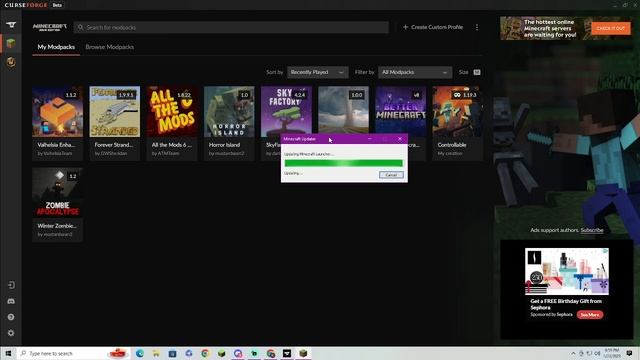Open the help question-mark icon

[11, 317]
